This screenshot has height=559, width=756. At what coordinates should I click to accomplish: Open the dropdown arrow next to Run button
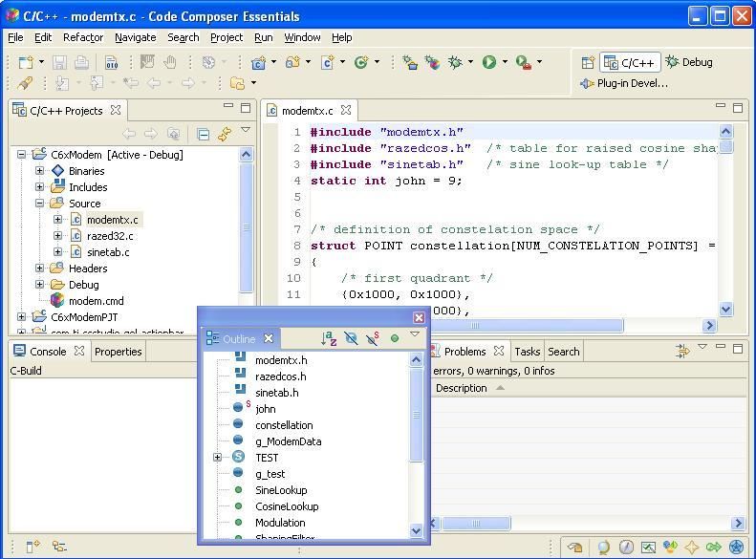click(505, 62)
